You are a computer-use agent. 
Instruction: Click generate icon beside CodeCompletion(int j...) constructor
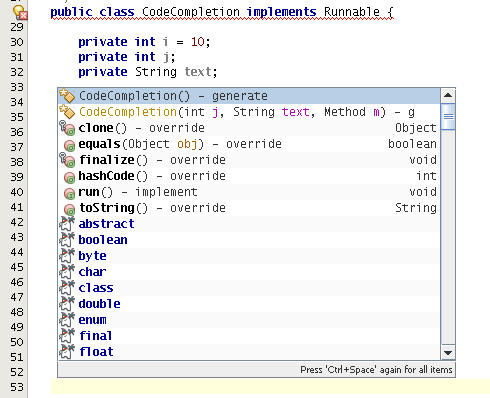[x=67, y=112]
